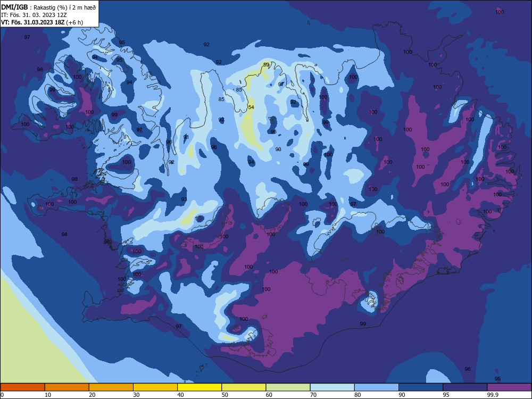Click the '40' label on the color scale
The width and height of the screenshot is (532, 399).
point(180,395)
